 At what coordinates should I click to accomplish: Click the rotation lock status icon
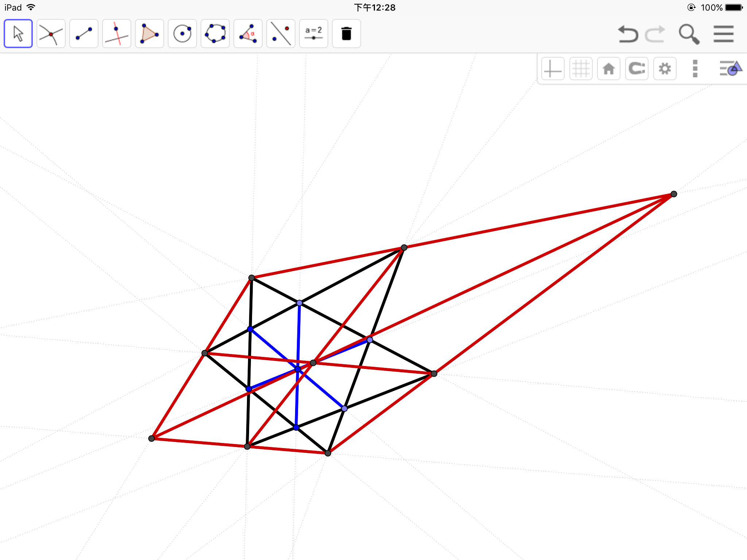pyautogui.click(x=691, y=8)
